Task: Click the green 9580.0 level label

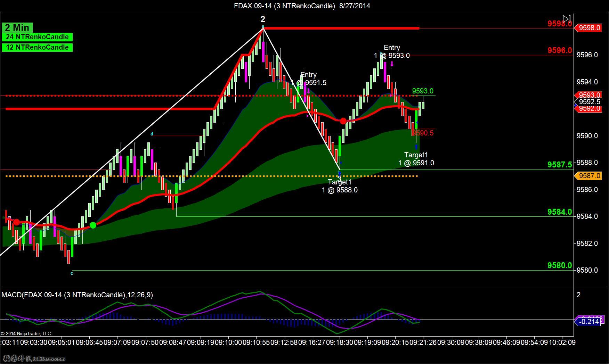Action: [560, 265]
